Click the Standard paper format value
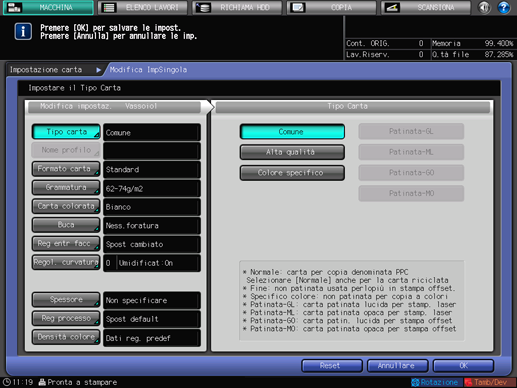 click(152, 170)
